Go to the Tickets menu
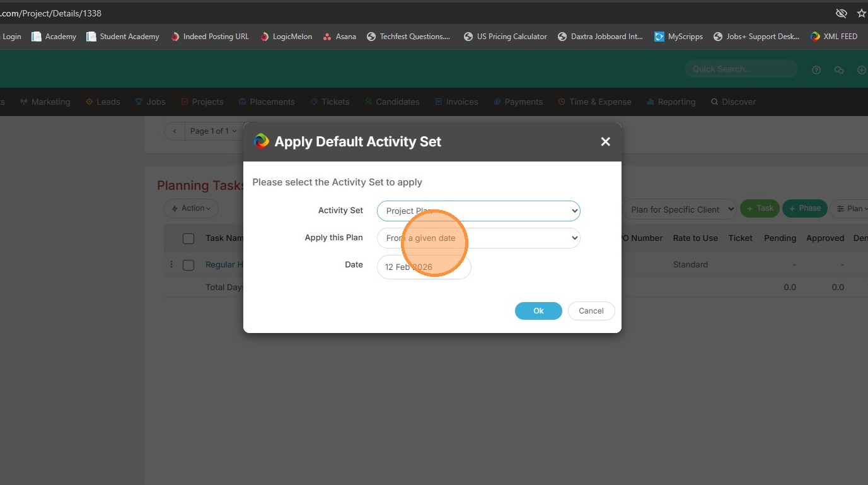The width and height of the screenshot is (868, 485). (330, 102)
